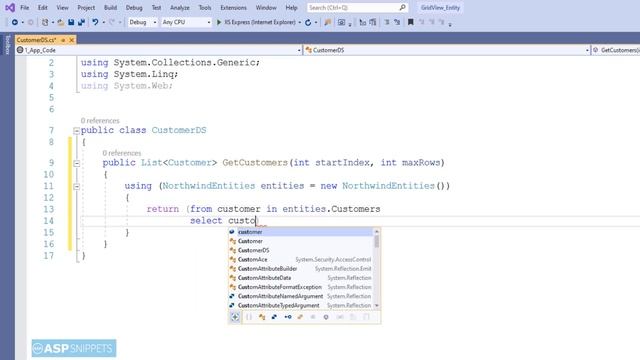Image resolution: width=640 pixels, height=360 pixels.
Task: Click the Redo toolbar icon
Action: tap(112, 22)
